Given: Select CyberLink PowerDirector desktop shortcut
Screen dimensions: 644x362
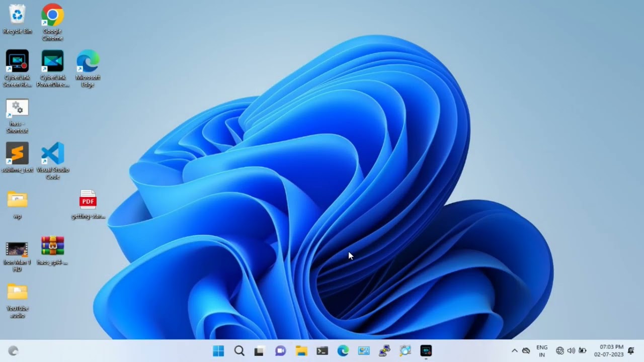Looking at the screenshot, I should point(52,69).
